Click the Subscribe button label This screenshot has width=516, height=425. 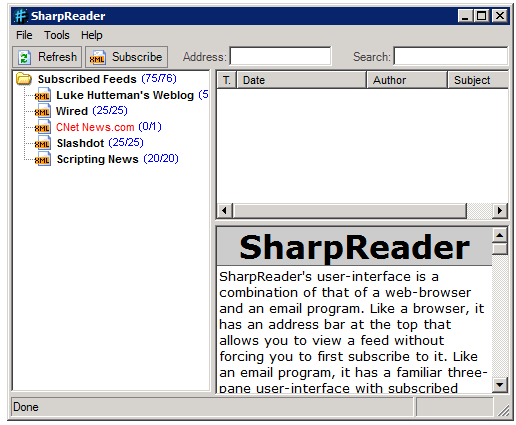[x=137, y=57]
